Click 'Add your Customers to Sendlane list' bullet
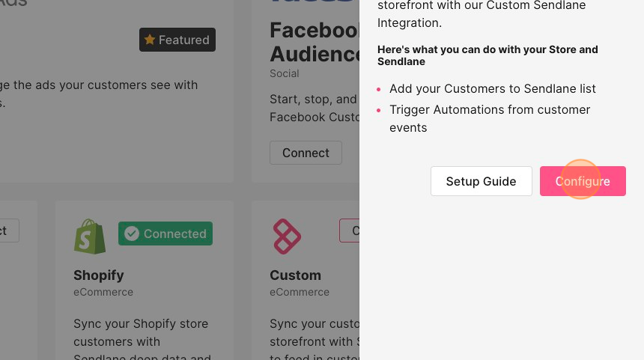 (493, 88)
